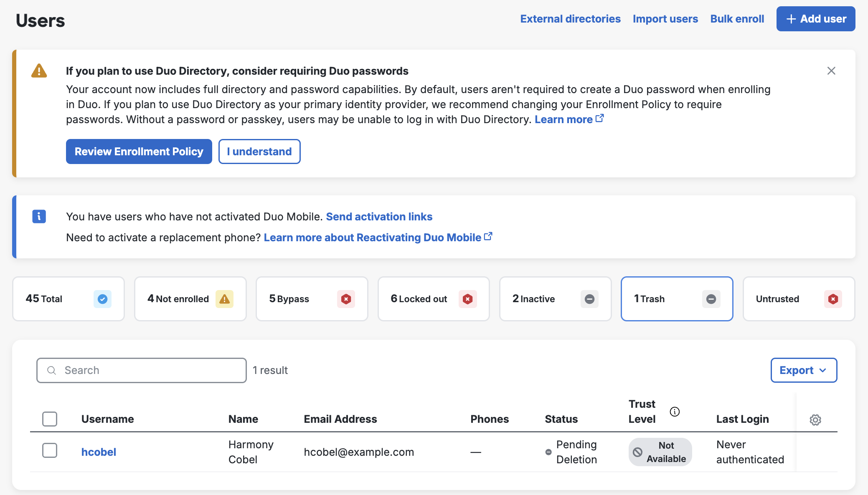Click the Status column header
The image size is (868, 495).
point(561,419)
